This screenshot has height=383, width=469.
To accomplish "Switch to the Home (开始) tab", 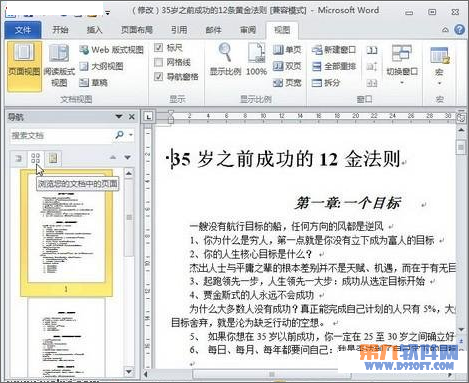I will (60, 30).
